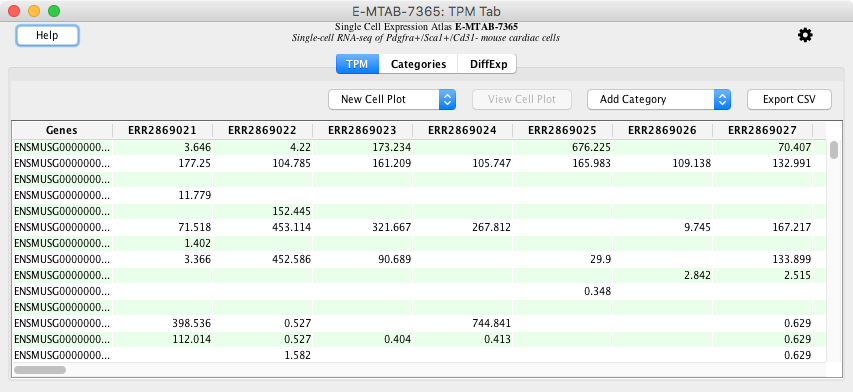The image size is (853, 392).
Task: Click the cell showing 3.646
Action: click(x=162, y=147)
